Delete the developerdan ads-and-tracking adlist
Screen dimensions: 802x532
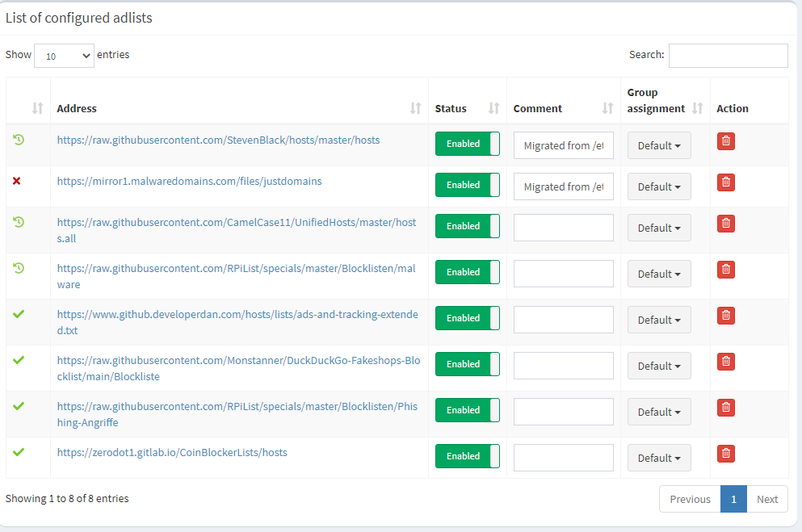726,316
